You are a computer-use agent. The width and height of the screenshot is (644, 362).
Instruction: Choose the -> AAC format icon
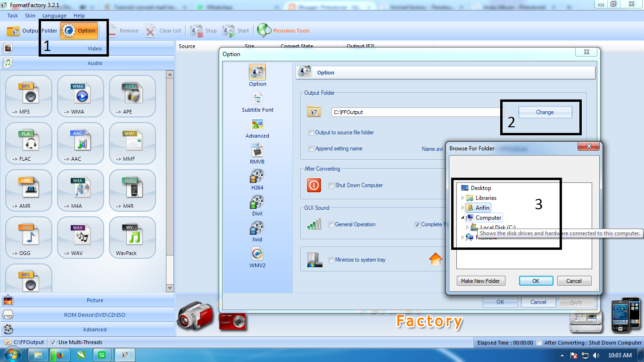81,143
